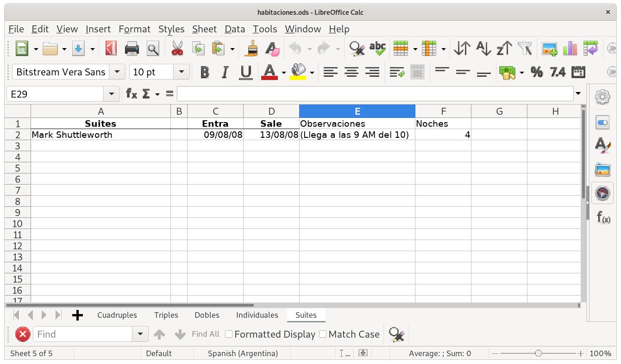Screen dimensions: 621x364
Task: Click the Open folder icon
Action: pyautogui.click(x=50, y=48)
